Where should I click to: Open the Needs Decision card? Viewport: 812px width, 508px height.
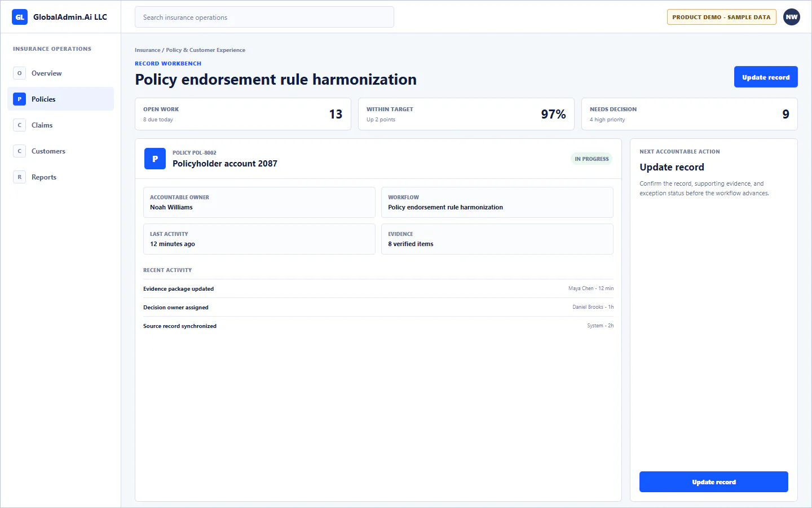(x=690, y=114)
